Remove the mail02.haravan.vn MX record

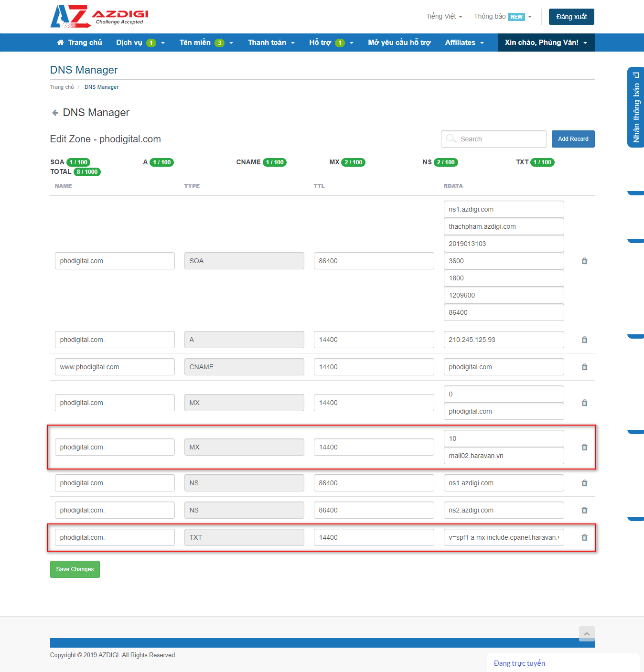pos(584,447)
